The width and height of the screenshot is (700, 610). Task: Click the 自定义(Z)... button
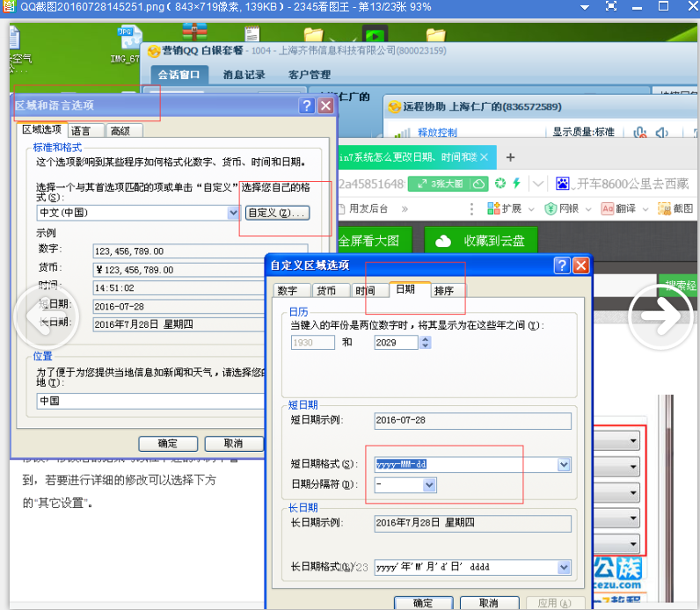(276, 213)
